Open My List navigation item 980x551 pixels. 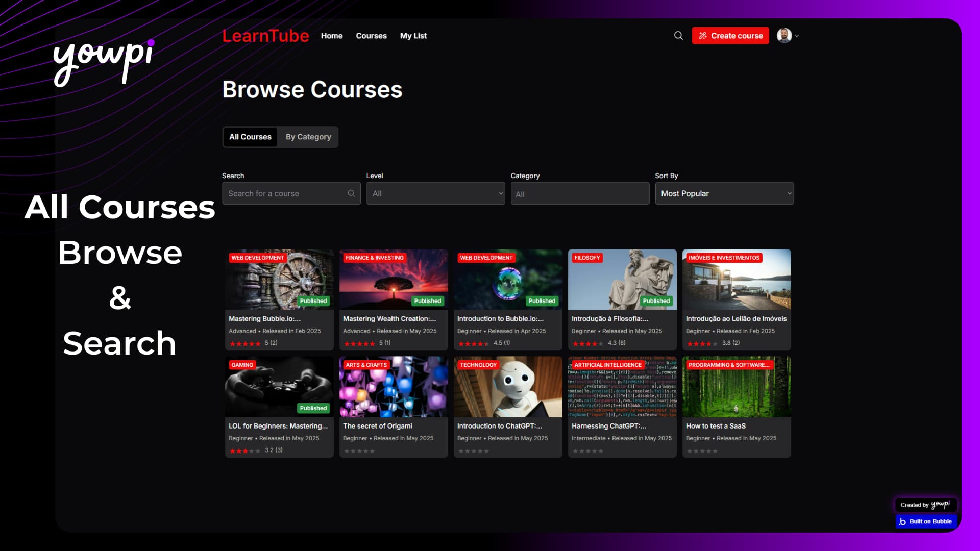[413, 36]
